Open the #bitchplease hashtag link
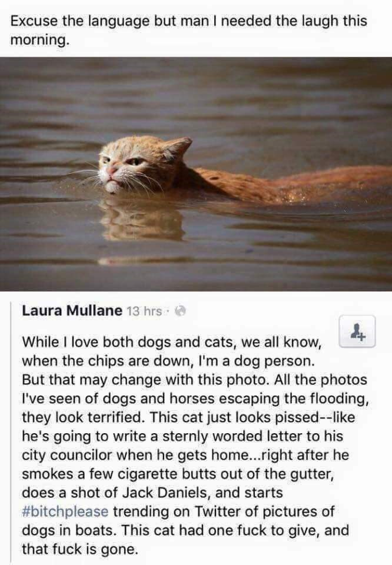The image size is (392, 565). pos(65,510)
